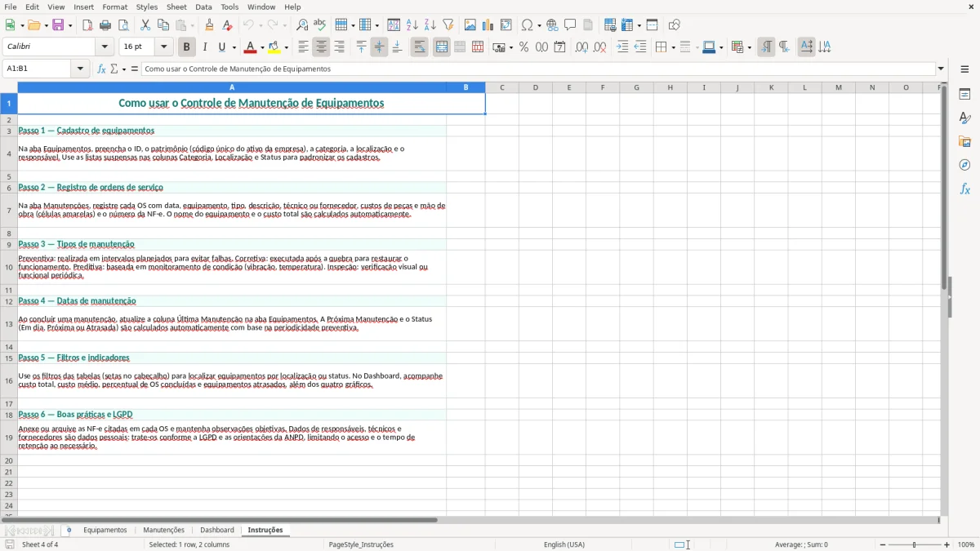
Task: Open the Sheet menu
Action: pyautogui.click(x=176, y=7)
